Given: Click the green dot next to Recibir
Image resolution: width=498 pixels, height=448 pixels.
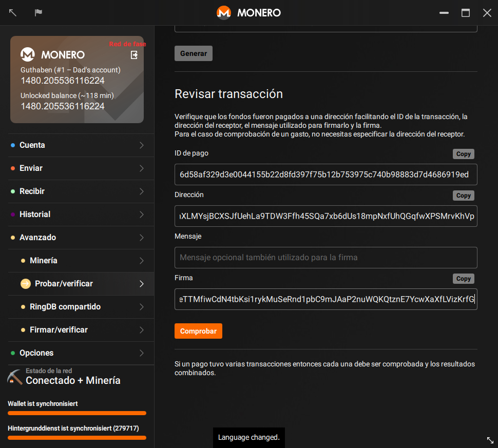Looking at the screenshot, I should [13, 191].
